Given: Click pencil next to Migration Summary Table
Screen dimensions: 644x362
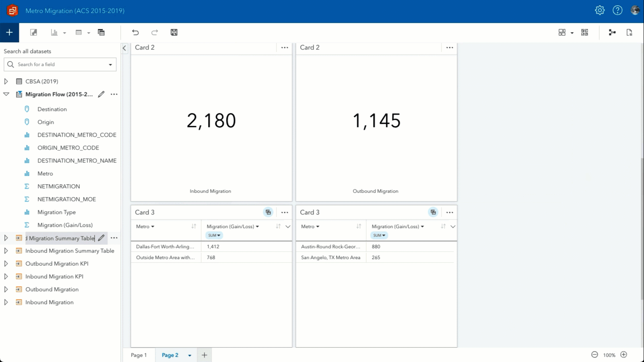Looking at the screenshot, I should [101, 238].
